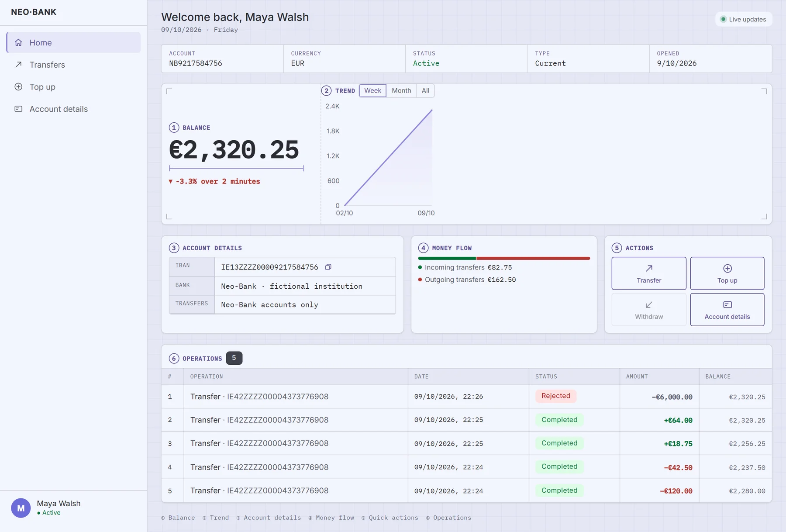Click the AMOUNT column header
This screenshot has height=532, width=786.
tap(637, 377)
